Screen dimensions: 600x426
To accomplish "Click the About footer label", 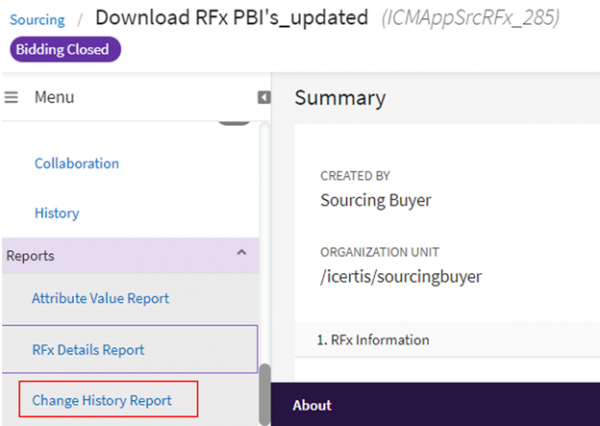I will (311, 406).
